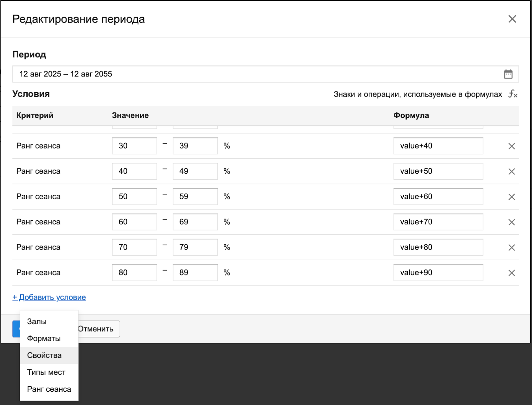Select Типы мест menu option

coord(46,372)
